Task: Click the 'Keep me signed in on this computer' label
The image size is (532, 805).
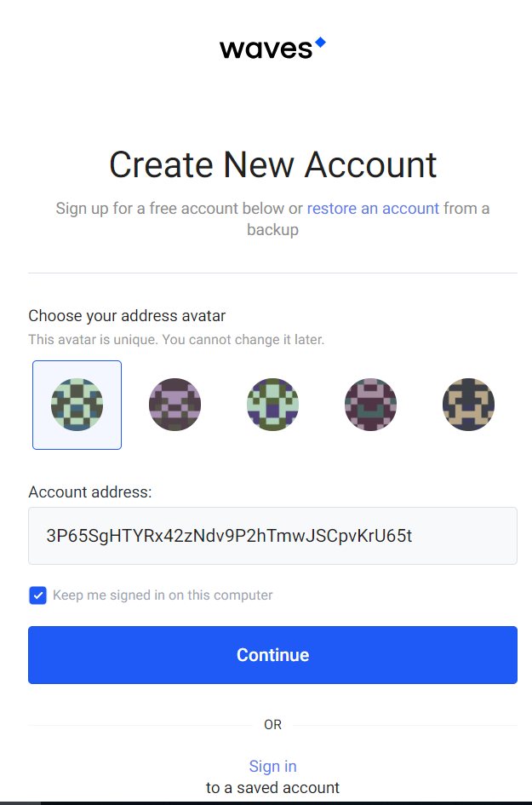Action: 163,595
